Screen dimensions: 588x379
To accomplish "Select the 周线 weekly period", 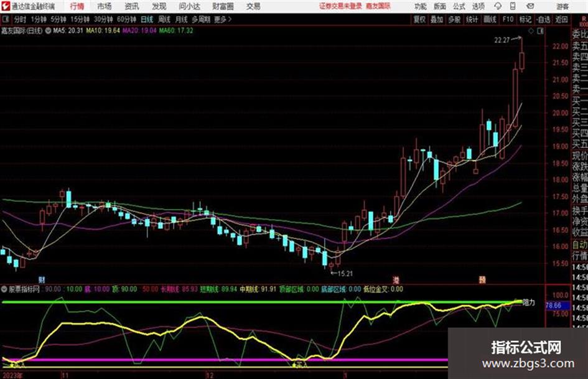I will [164, 19].
